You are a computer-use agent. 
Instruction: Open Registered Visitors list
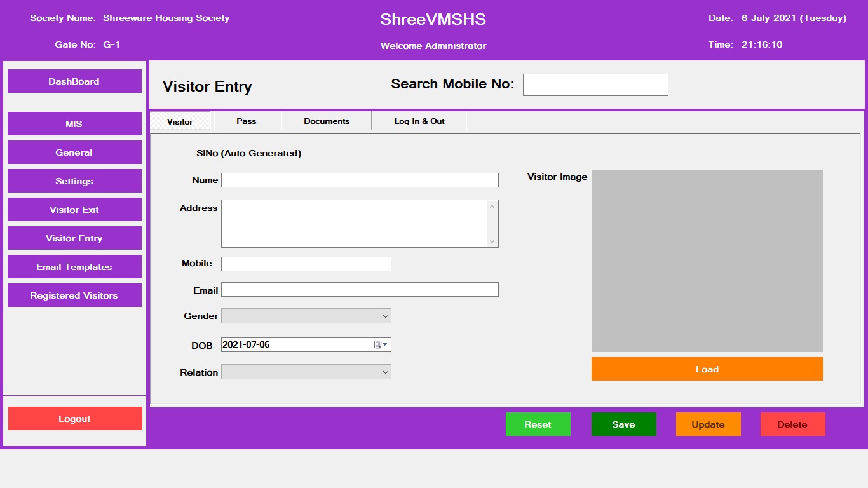[x=74, y=295]
